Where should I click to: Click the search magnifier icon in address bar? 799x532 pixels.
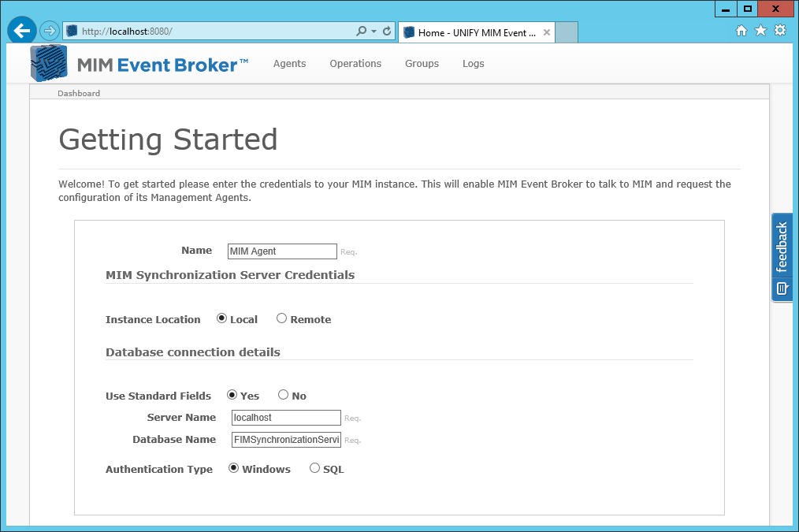[361, 31]
